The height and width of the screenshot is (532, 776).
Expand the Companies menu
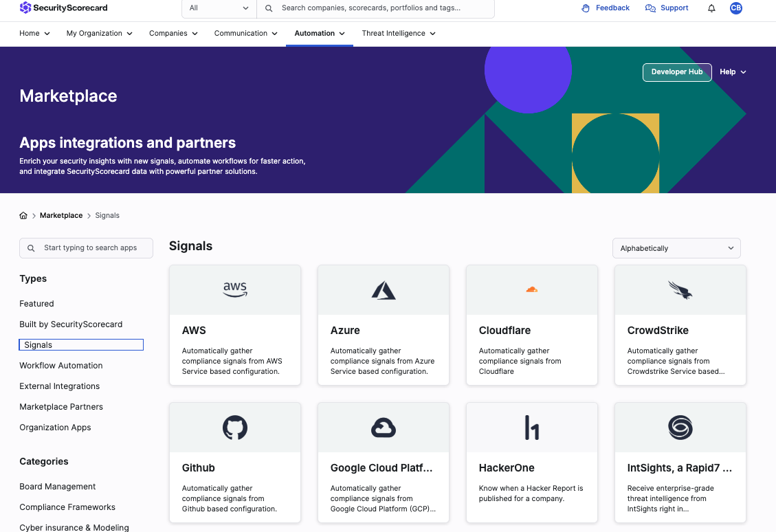[x=173, y=33]
